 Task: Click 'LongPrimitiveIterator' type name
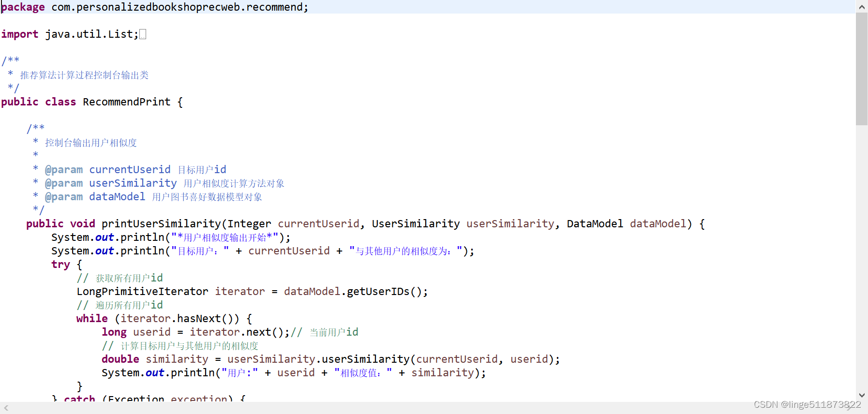142,292
